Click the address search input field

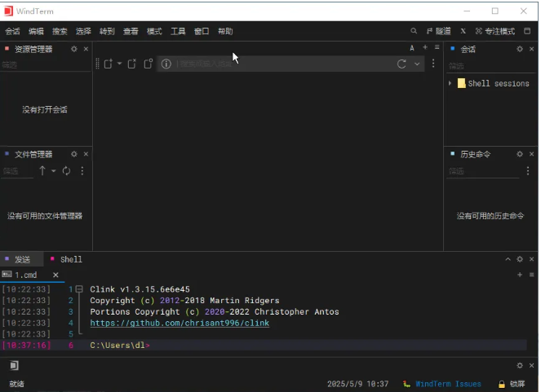click(285, 64)
